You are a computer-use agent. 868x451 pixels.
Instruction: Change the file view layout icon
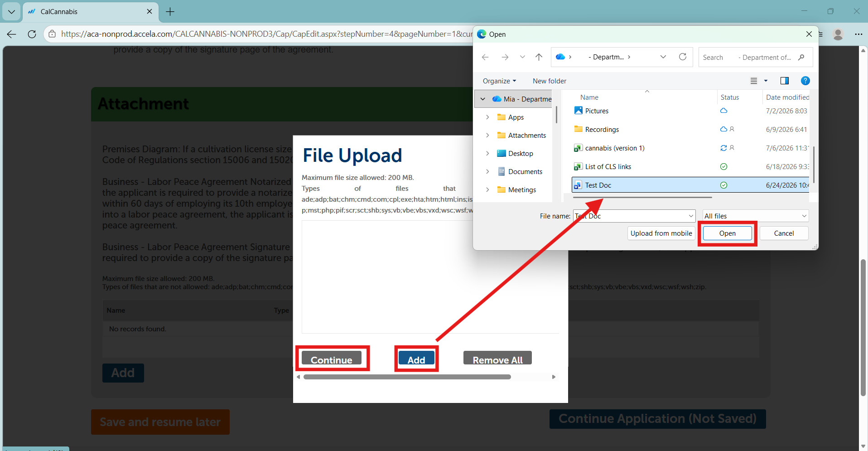click(754, 81)
